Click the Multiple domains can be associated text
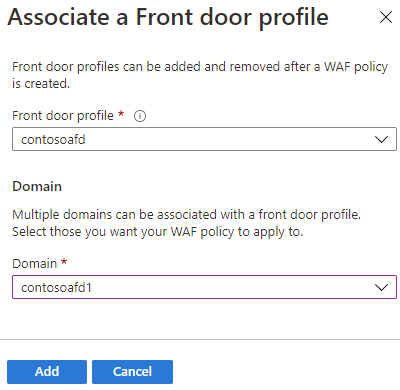This screenshot has width=400, height=390. pos(187,215)
